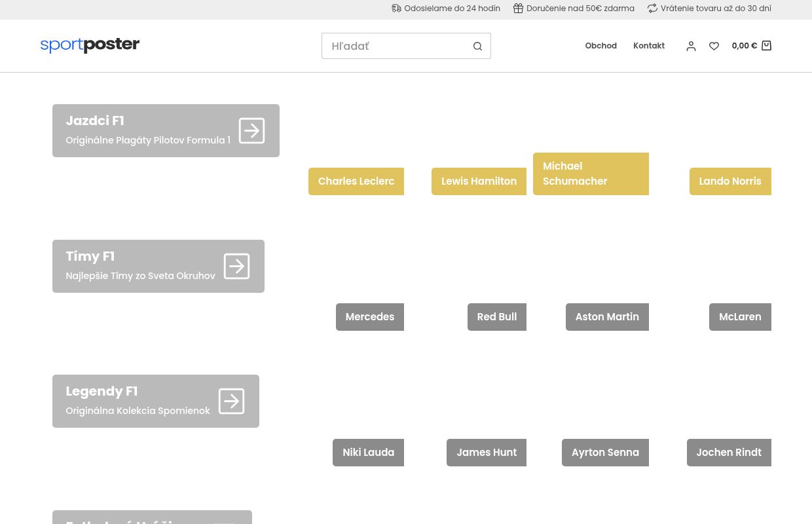
Task: Select the Lewis Hamilton category
Action: pos(479,181)
